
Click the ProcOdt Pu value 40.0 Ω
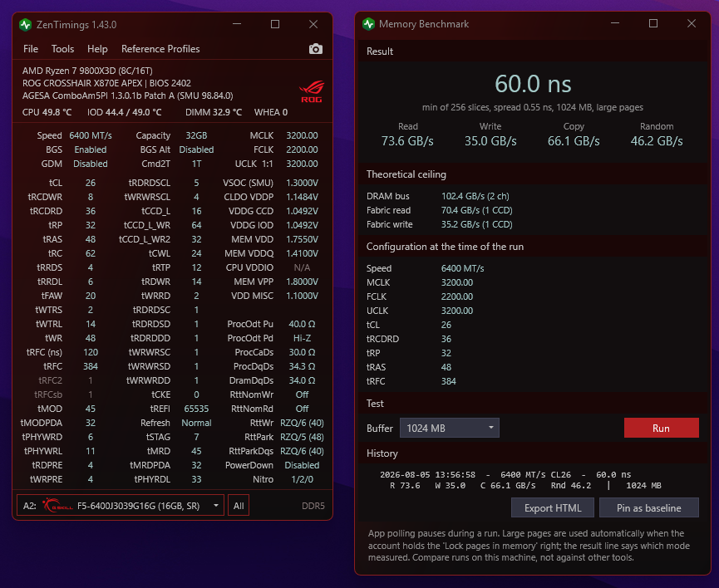point(302,324)
